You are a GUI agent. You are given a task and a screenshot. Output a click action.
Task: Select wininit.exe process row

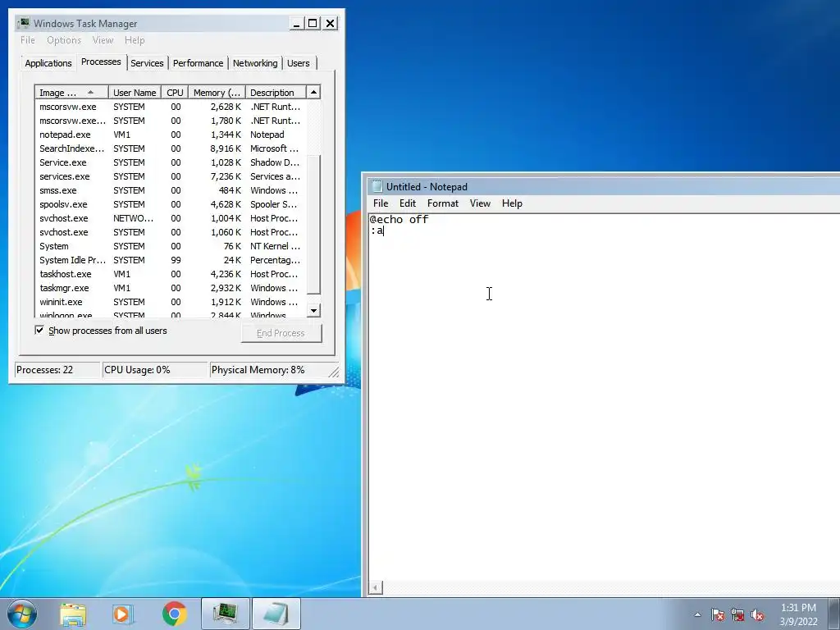[171, 302]
